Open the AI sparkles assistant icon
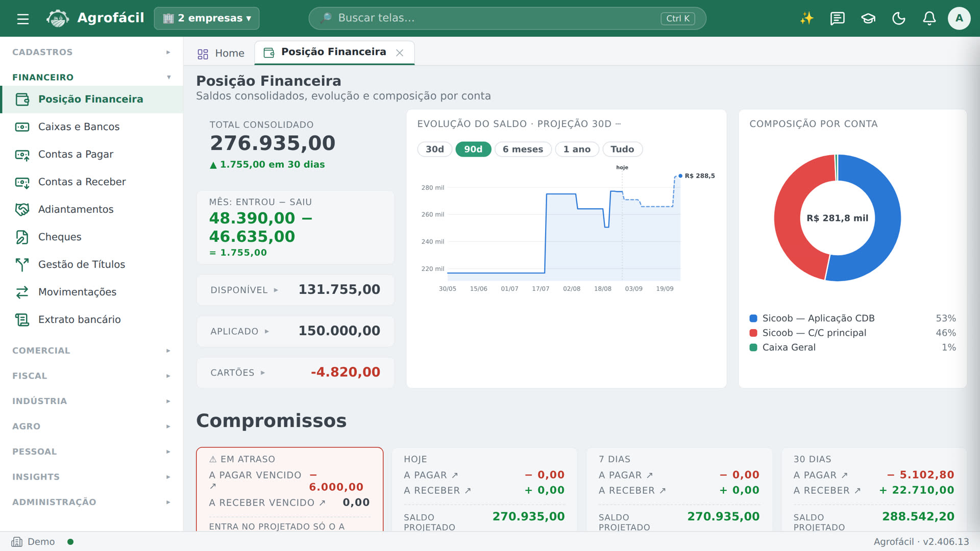Screen dimensions: 980x551 pos(806,18)
